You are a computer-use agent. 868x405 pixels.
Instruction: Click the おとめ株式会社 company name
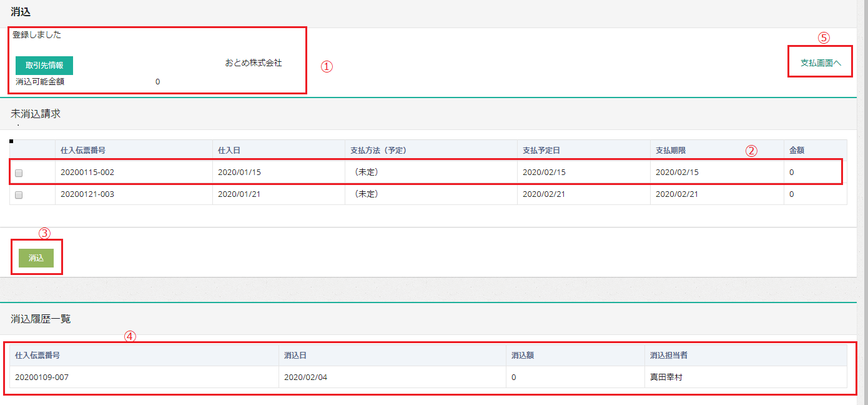(254, 63)
